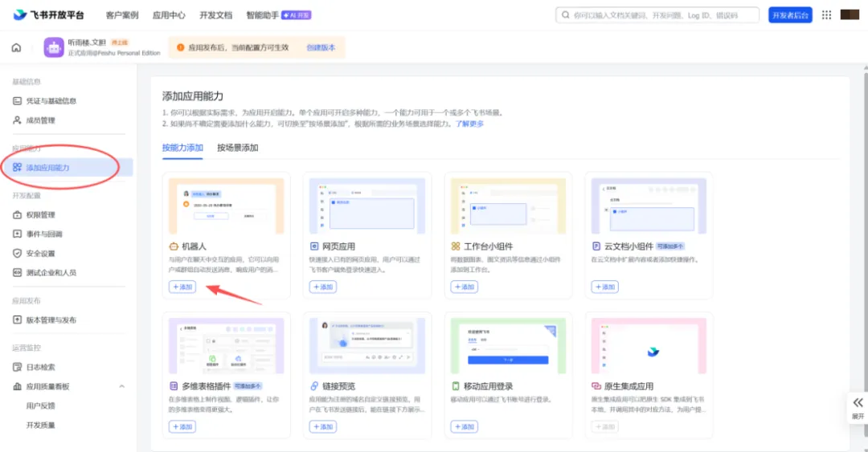
Task: Click the search magnifier icon
Action: pyautogui.click(x=565, y=15)
